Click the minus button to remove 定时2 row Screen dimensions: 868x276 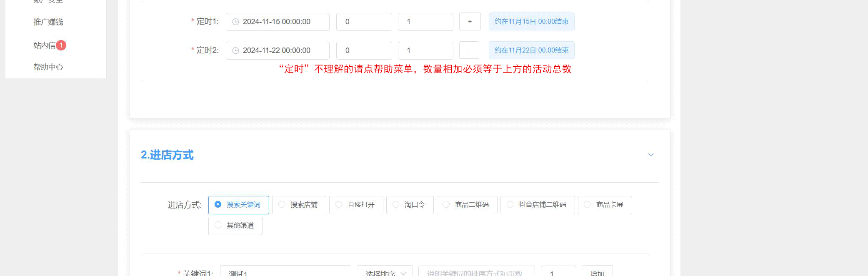click(x=469, y=50)
